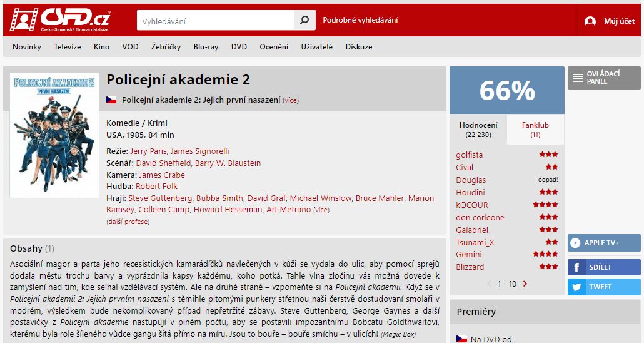Open the DVD menu
This screenshot has height=343, width=644.
click(239, 47)
